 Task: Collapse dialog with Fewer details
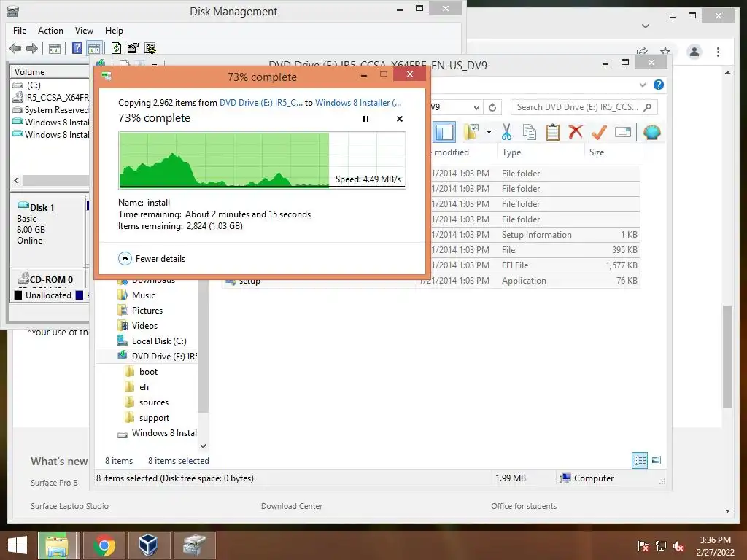[x=152, y=259]
